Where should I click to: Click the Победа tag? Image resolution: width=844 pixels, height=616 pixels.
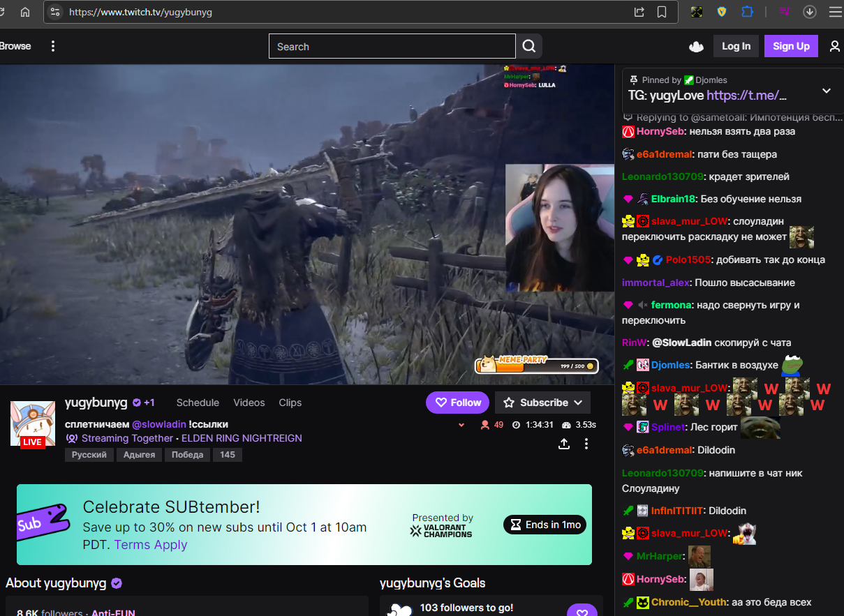(x=188, y=455)
